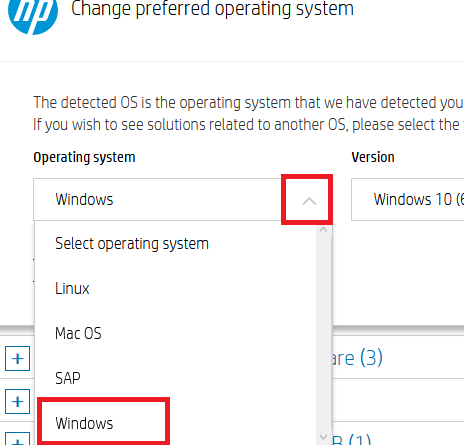Viewport: 464px width, 445px height.
Task: Select the highlighted Windows list option
Action: [84, 423]
